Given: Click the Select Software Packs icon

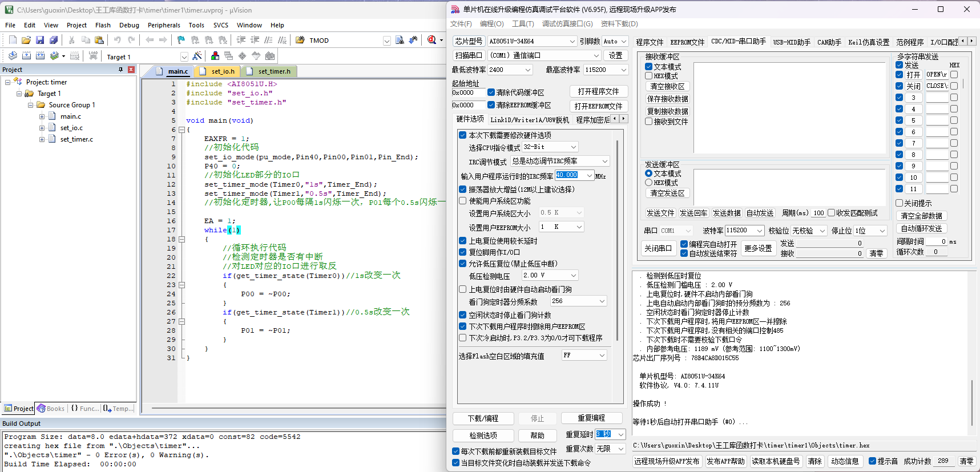Looking at the screenshot, I should click(x=256, y=56).
